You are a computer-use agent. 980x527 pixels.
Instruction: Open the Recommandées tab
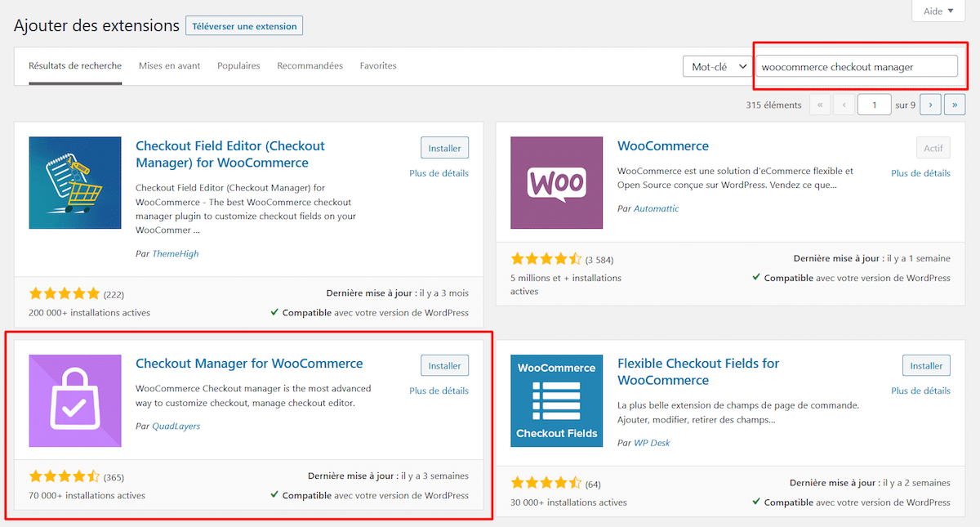click(x=310, y=66)
